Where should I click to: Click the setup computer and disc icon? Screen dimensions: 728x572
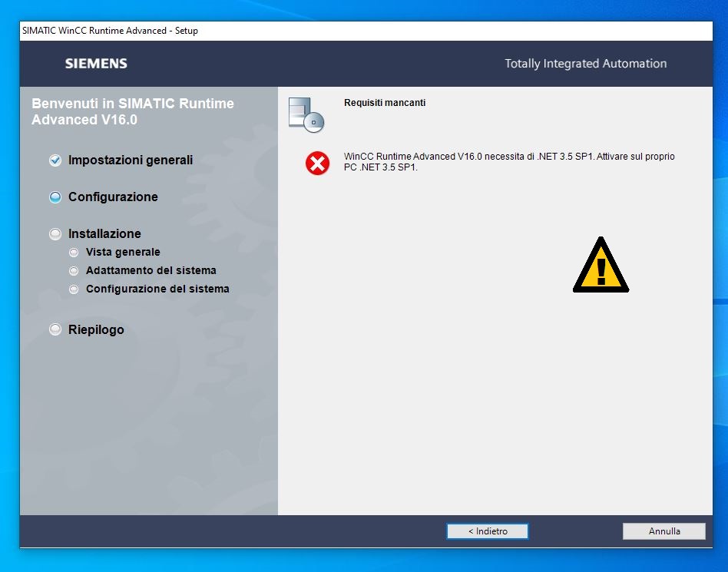(306, 114)
